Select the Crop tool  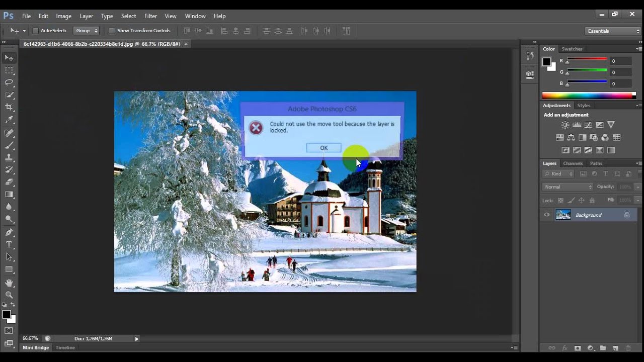pos(9,107)
